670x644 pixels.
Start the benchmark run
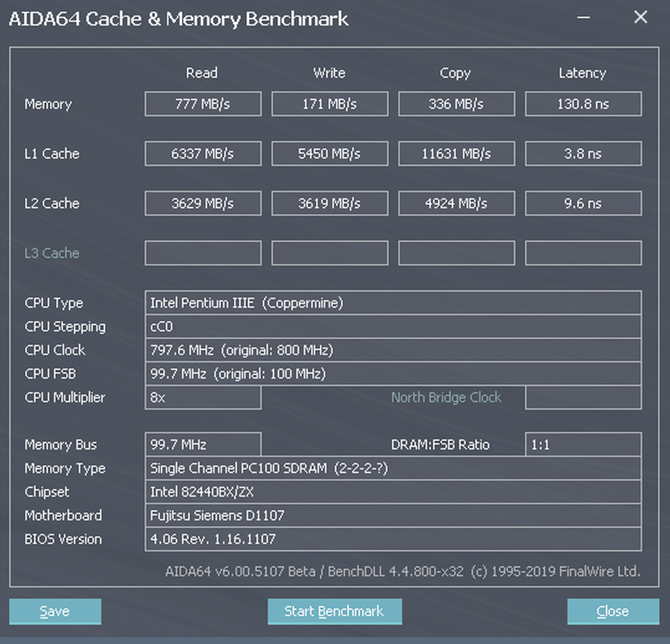pyautogui.click(x=334, y=612)
